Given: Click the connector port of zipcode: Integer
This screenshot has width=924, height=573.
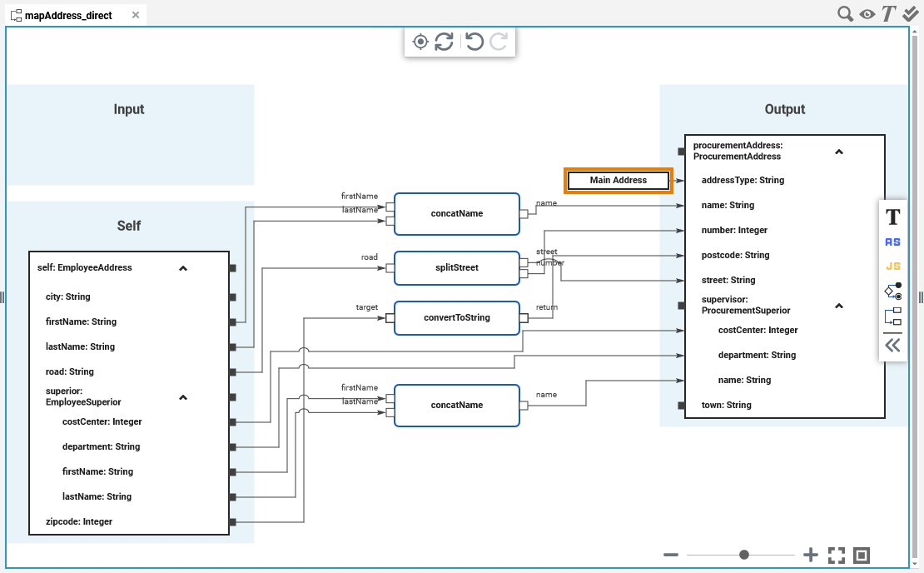Looking at the screenshot, I should point(233,521).
